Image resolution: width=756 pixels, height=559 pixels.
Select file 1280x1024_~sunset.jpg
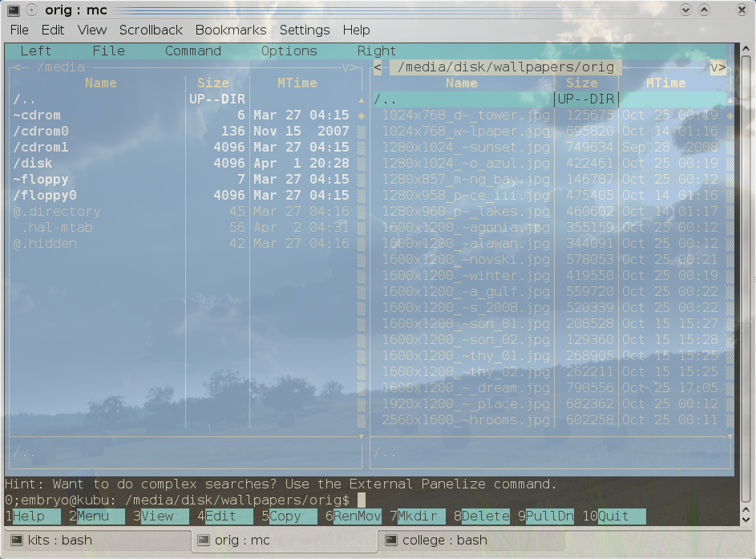[x=550, y=147]
